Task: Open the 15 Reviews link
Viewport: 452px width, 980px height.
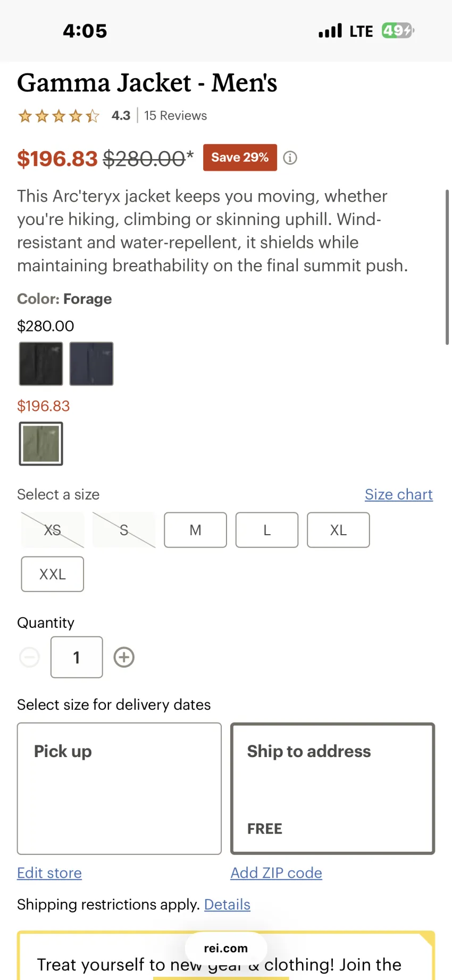Action: [175, 115]
